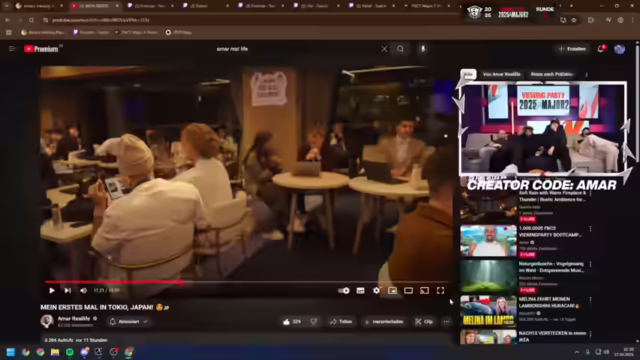Open options for Naturgeräusche Vogelgesang video
Viewport: 640px width, 360px height.
click(590, 264)
